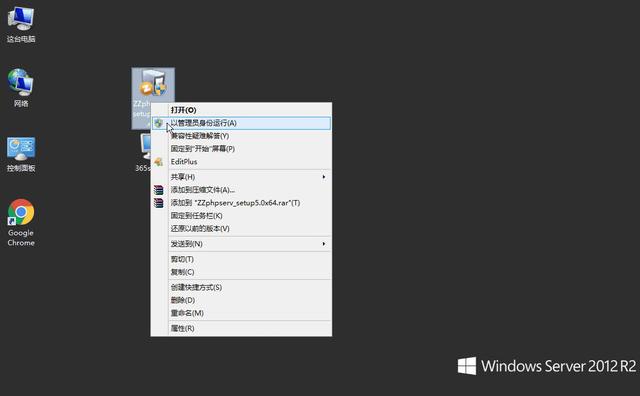The width and height of the screenshot is (640, 396).
Task: Choose 兼容性疑难解答(Y) menu entry
Action: click(241, 136)
